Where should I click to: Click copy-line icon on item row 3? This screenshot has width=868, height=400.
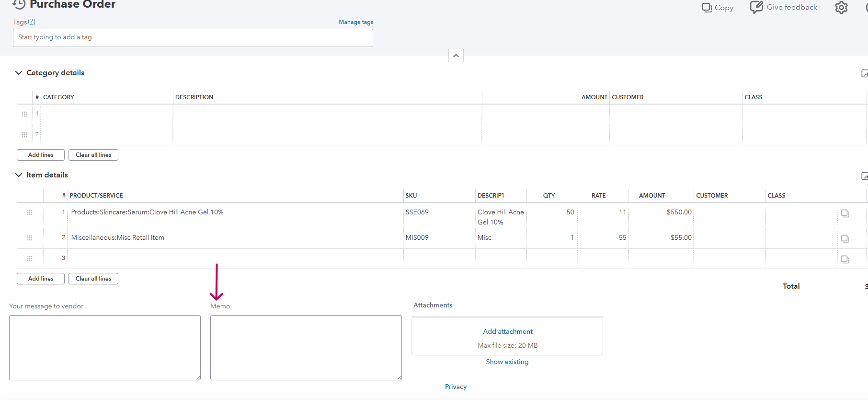coord(845,259)
